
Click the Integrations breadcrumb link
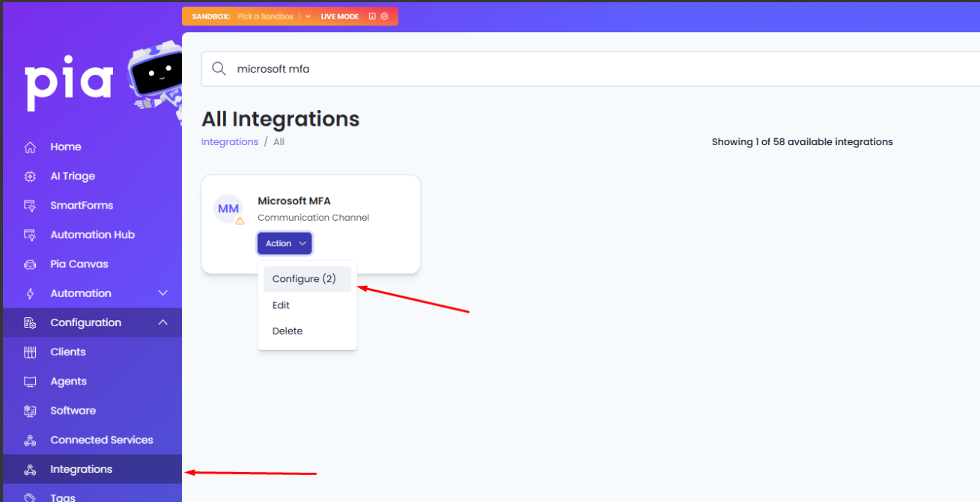(230, 142)
